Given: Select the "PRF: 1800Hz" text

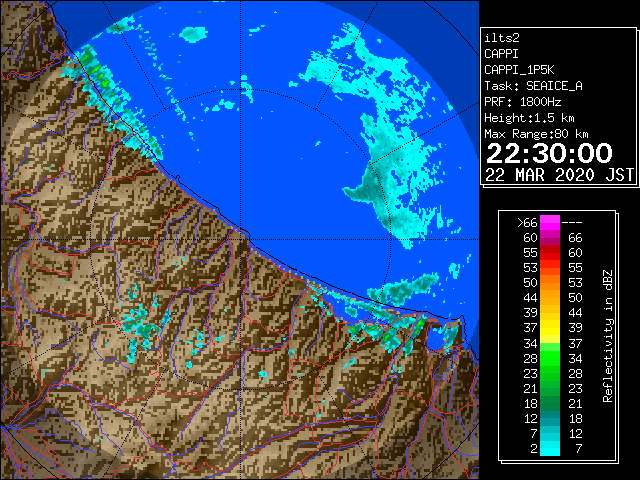Looking at the screenshot, I should 522,102.
